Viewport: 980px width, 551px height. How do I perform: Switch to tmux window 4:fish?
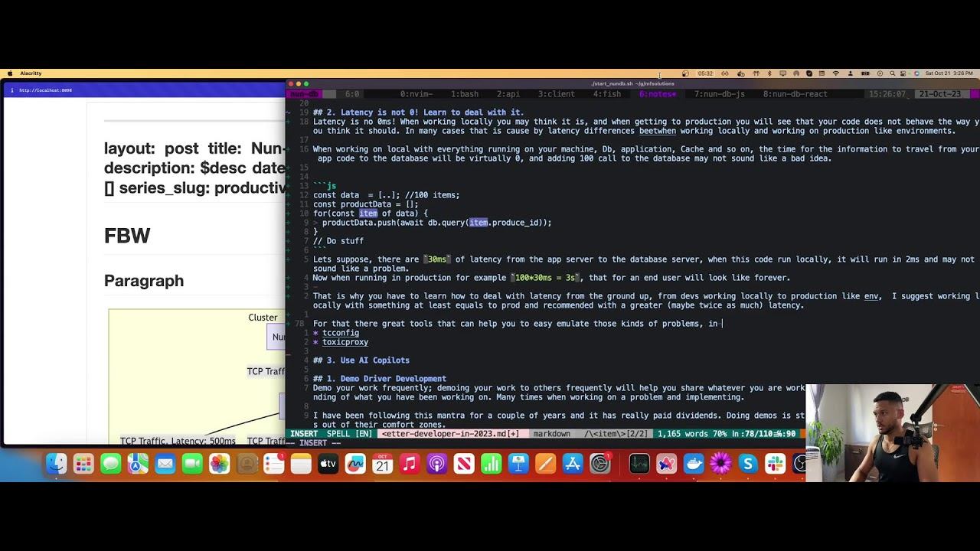pyautogui.click(x=607, y=94)
